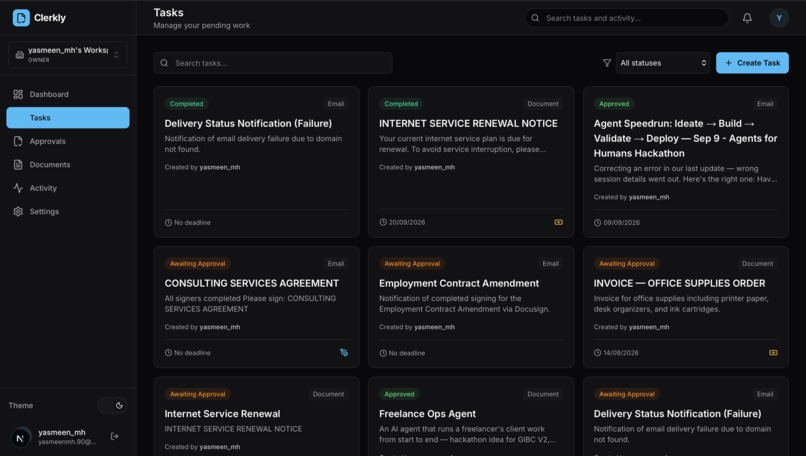The image size is (806, 456).
Task: Click the Dashboard grid icon in sidebar
Action: click(18, 94)
